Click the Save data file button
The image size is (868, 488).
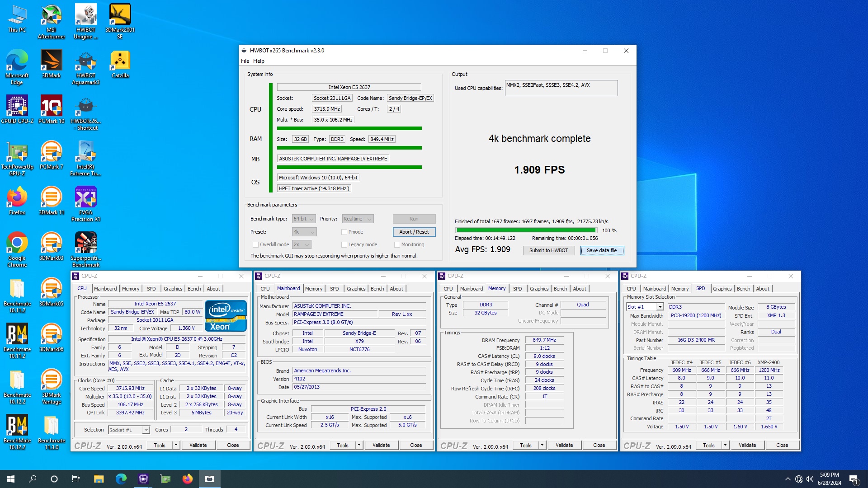pyautogui.click(x=602, y=250)
